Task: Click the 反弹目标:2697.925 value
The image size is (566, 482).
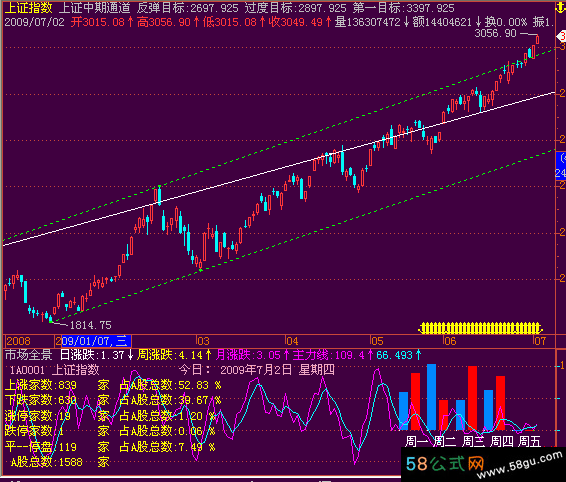Action: click(x=187, y=8)
